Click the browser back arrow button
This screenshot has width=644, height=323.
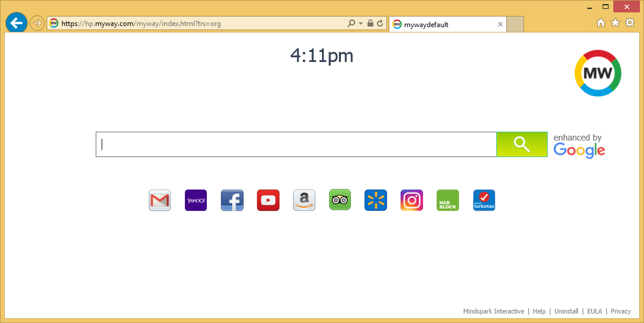point(17,23)
